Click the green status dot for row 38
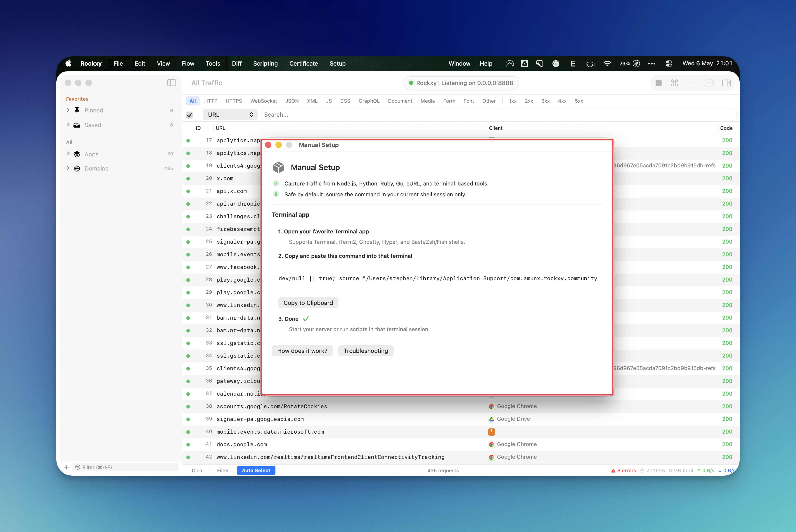 point(188,406)
